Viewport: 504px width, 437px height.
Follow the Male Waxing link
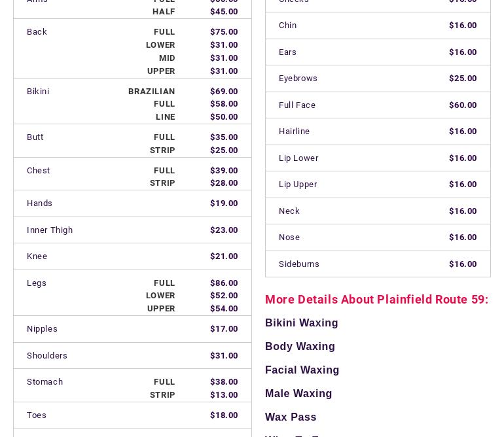tap(298, 393)
